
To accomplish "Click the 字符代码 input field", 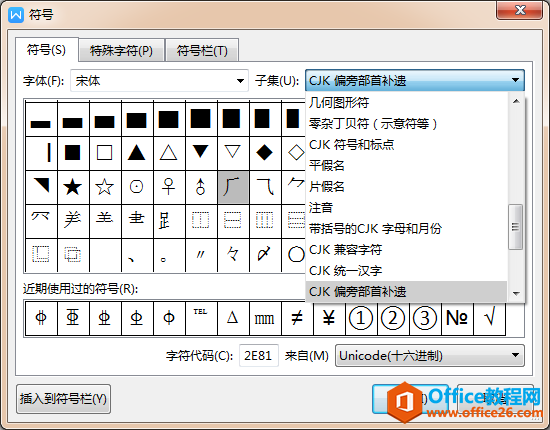I will (259, 356).
